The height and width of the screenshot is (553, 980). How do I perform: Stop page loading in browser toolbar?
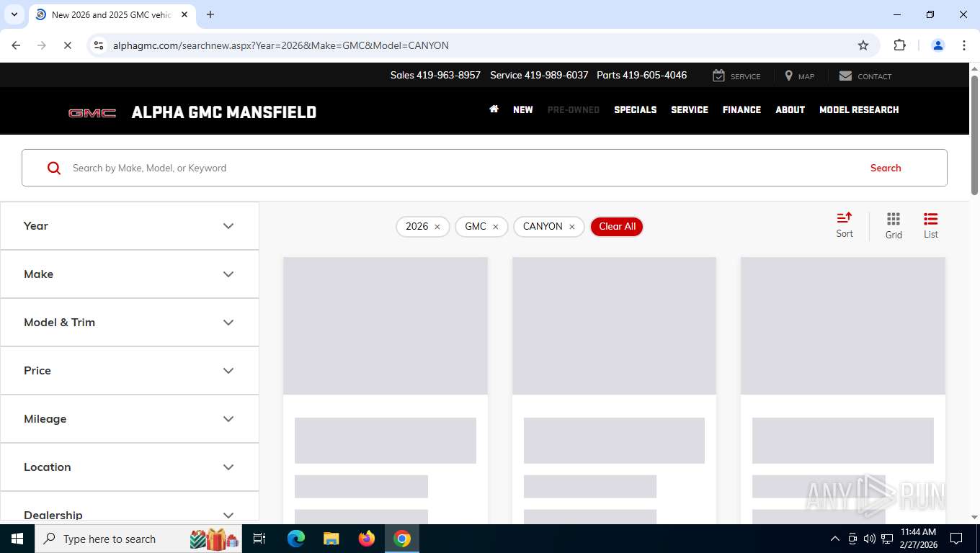click(67, 45)
